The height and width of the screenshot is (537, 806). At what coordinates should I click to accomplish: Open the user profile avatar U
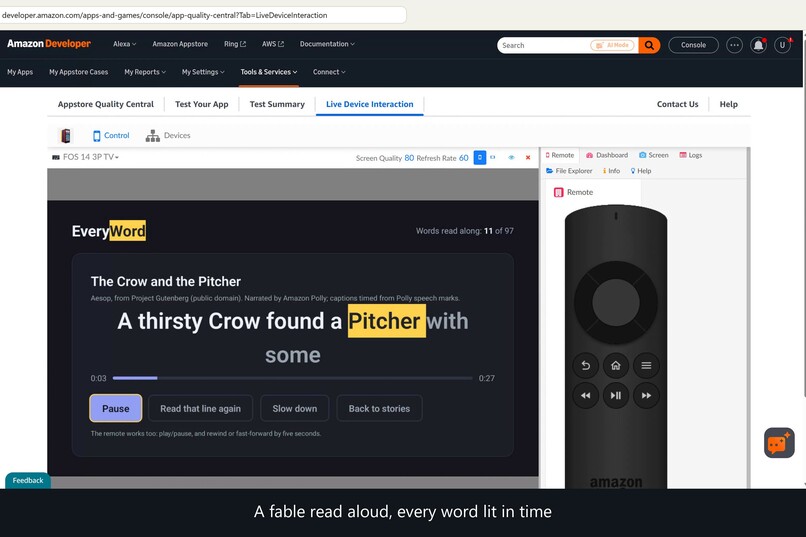pos(782,45)
